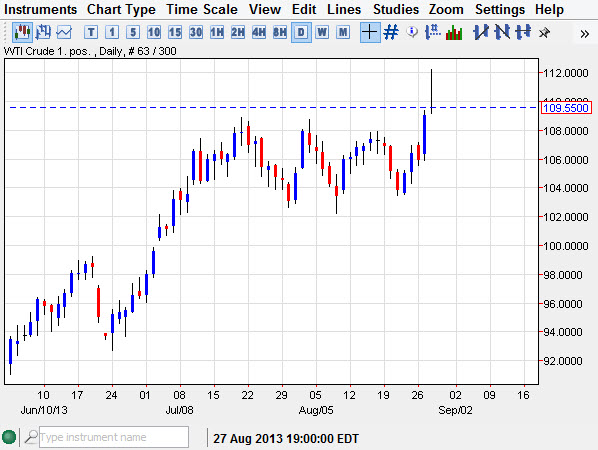This screenshot has width=598, height=450.
Task: Select the candlestick chart type icon
Action: (x=22, y=32)
